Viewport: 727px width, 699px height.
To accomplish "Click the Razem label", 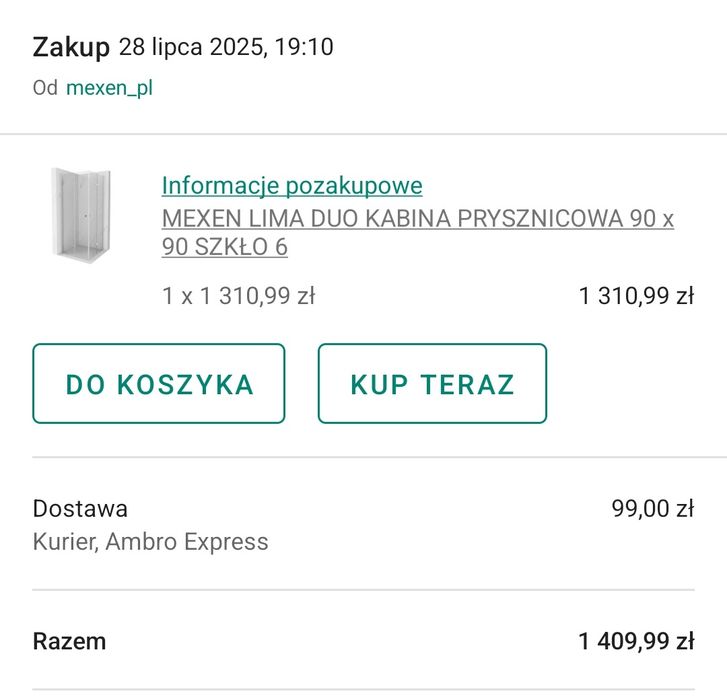I will pyautogui.click(x=69, y=641).
